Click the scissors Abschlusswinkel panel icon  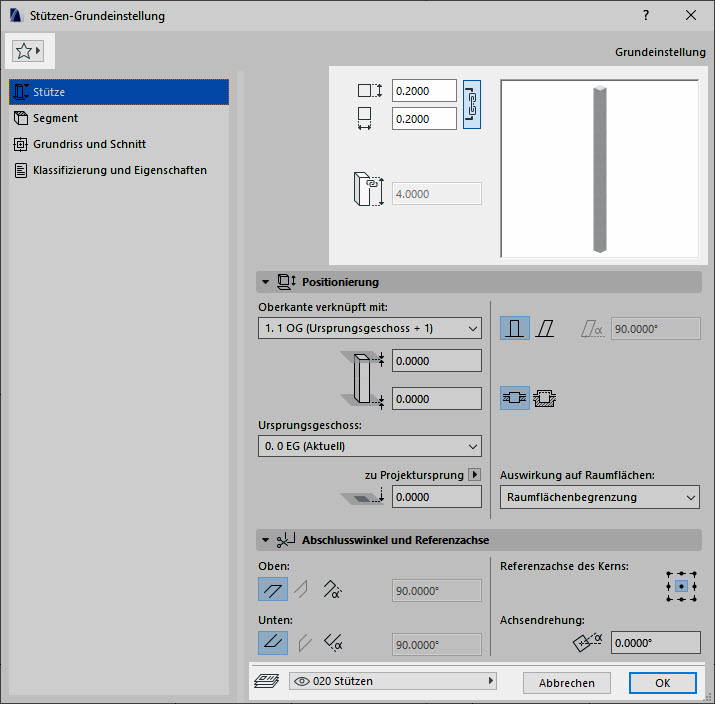[286, 540]
